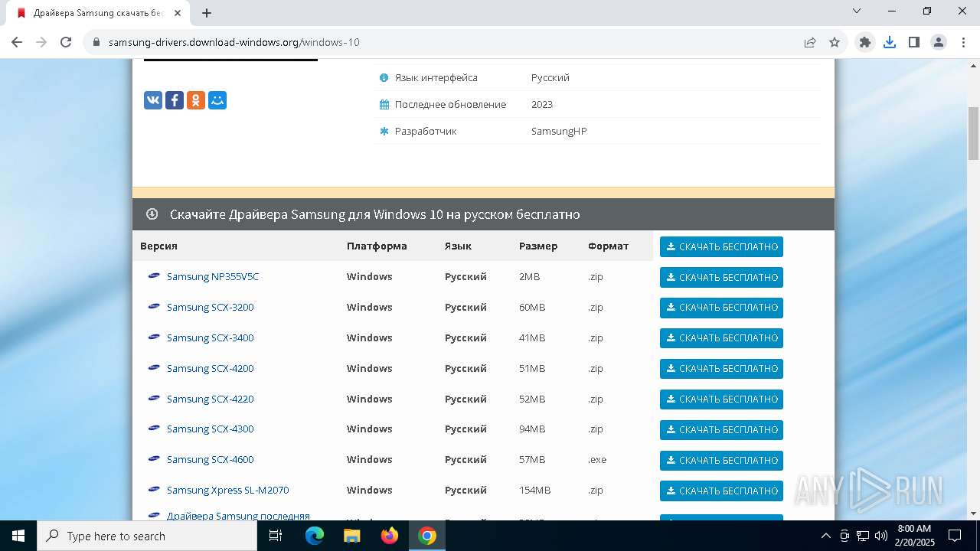Close the Драйвера Samsung tab
980x551 pixels.
pos(178,13)
